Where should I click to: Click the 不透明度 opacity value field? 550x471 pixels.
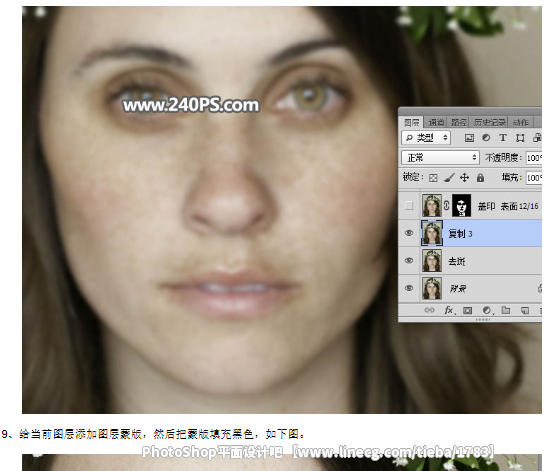pyautogui.click(x=534, y=158)
